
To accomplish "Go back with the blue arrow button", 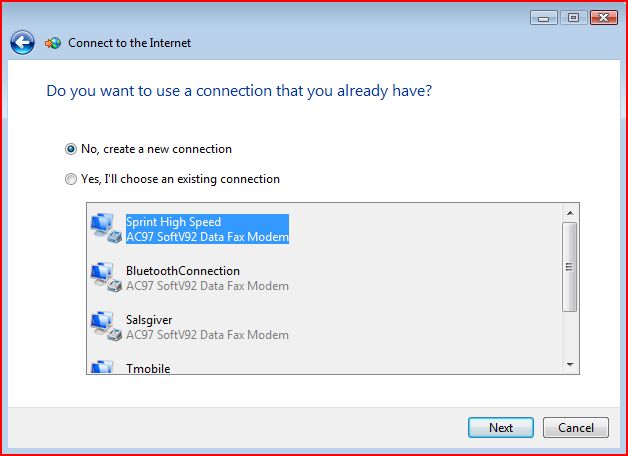I will (x=22, y=42).
